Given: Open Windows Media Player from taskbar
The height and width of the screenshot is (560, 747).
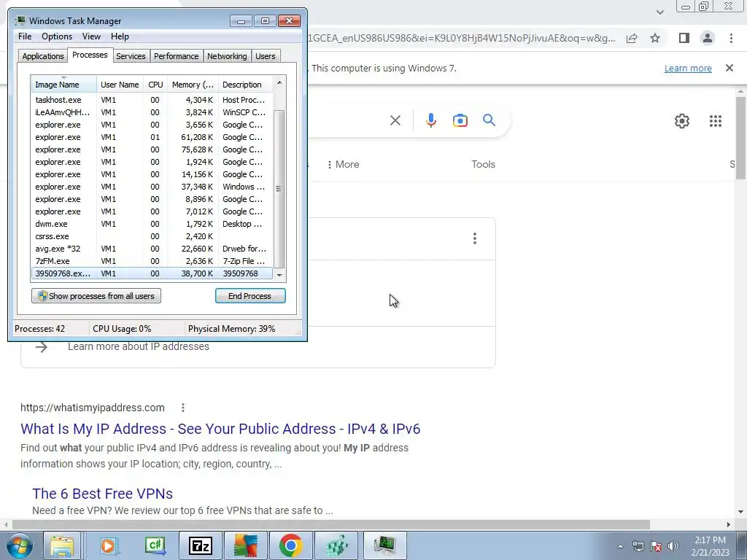Looking at the screenshot, I should point(109,545).
